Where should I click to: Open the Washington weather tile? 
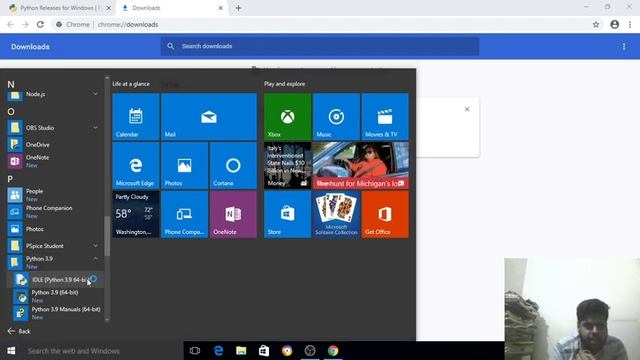coord(136,214)
